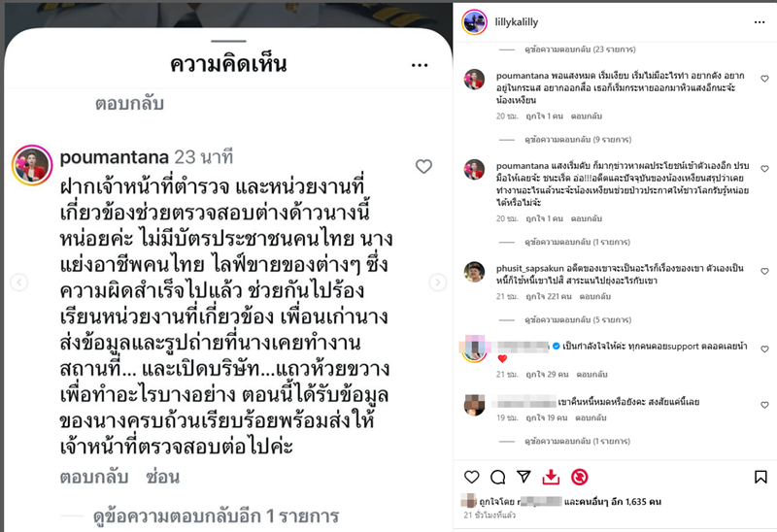Screen dimensions: 777x532
Task: Open the lillykalilly profile avatar
Action: click(474, 22)
